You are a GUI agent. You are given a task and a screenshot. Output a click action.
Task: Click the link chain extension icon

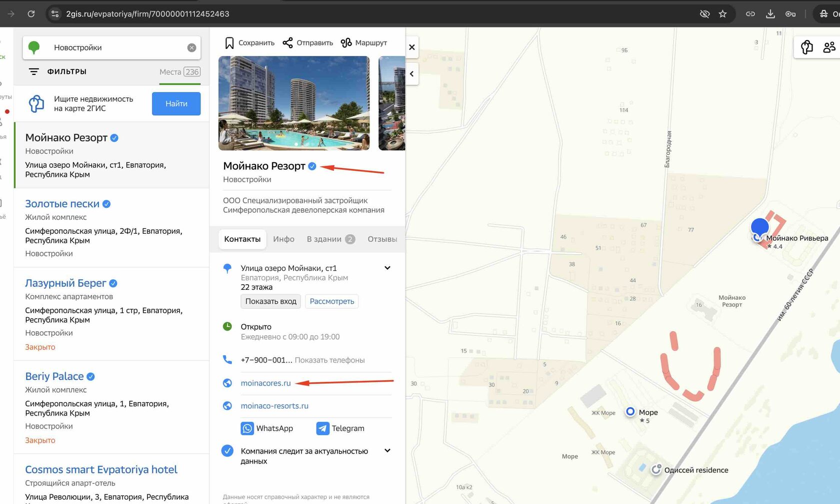tap(750, 14)
